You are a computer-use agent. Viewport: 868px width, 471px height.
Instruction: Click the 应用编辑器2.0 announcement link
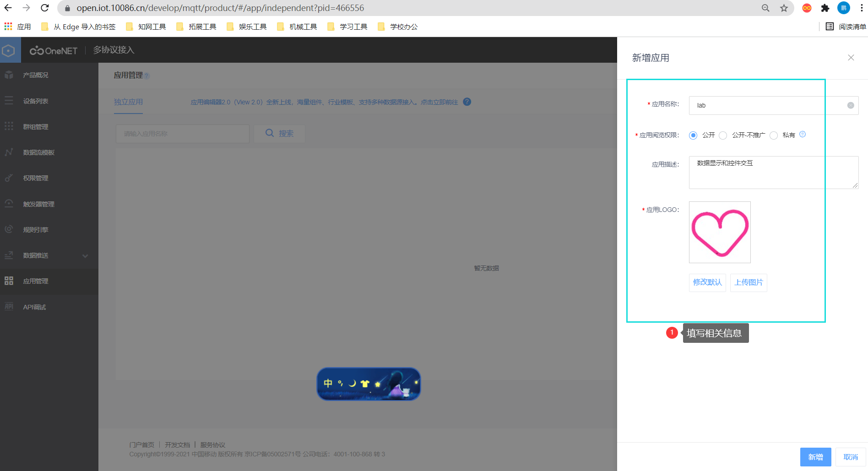[x=324, y=102]
